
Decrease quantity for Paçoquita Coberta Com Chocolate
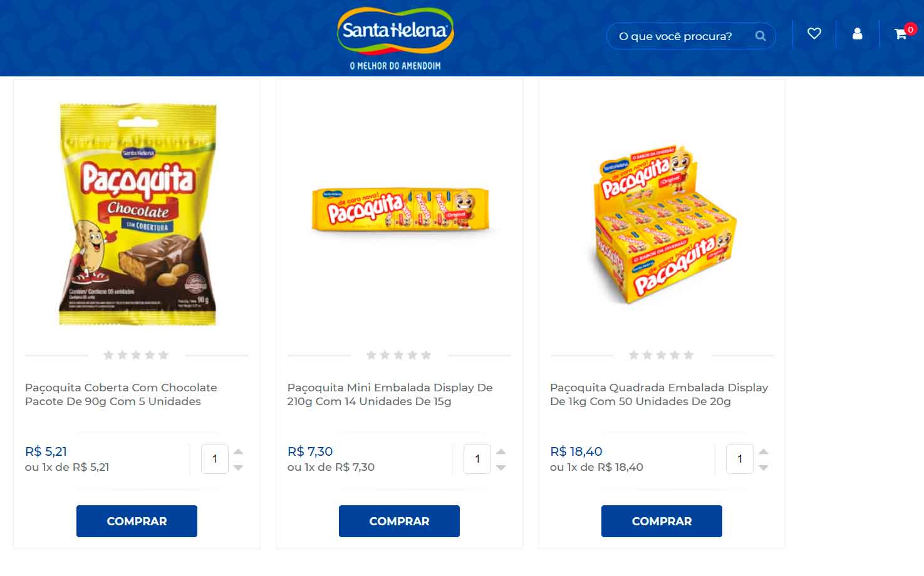click(x=238, y=468)
